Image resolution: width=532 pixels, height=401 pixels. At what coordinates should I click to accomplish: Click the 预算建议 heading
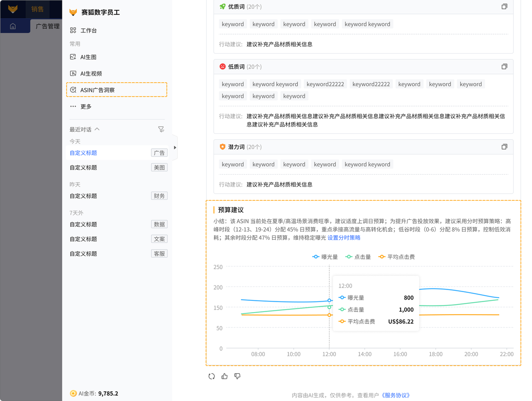231,210
